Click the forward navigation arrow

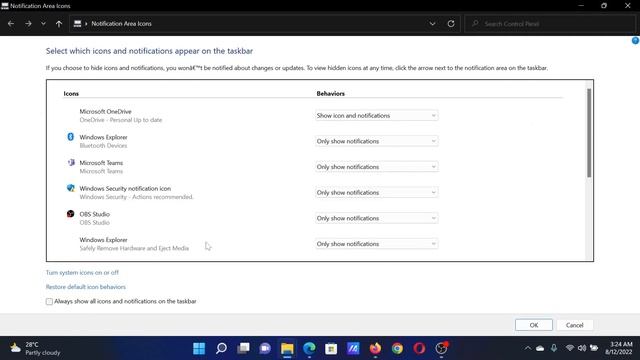[x=28, y=24]
